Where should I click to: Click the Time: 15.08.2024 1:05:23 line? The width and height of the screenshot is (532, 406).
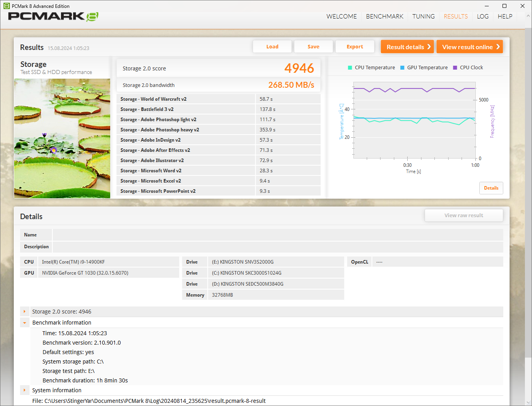pyautogui.click(x=75, y=333)
